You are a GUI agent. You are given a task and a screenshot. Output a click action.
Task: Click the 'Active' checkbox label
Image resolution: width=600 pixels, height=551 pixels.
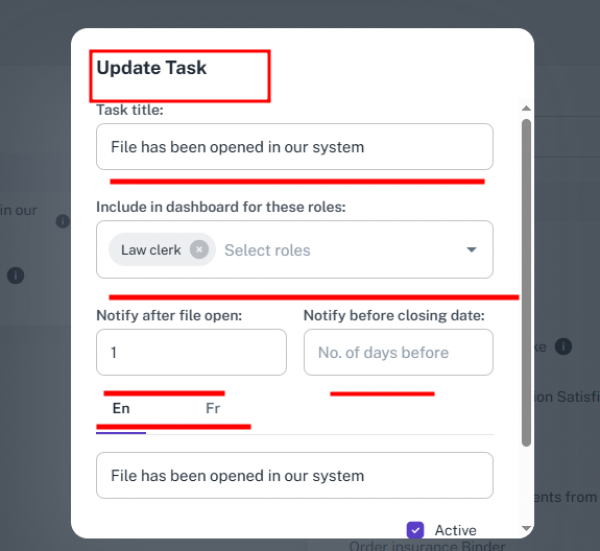coord(455,530)
